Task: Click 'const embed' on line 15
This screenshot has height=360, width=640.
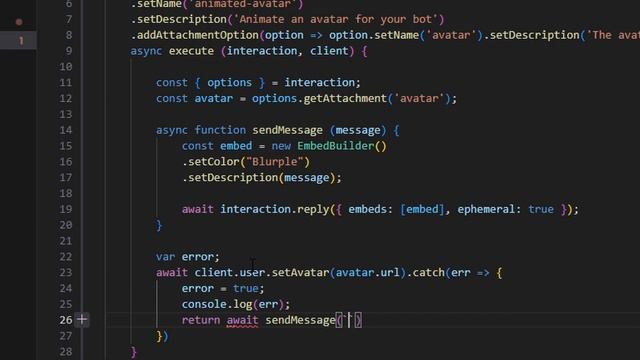Action: [x=217, y=146]
